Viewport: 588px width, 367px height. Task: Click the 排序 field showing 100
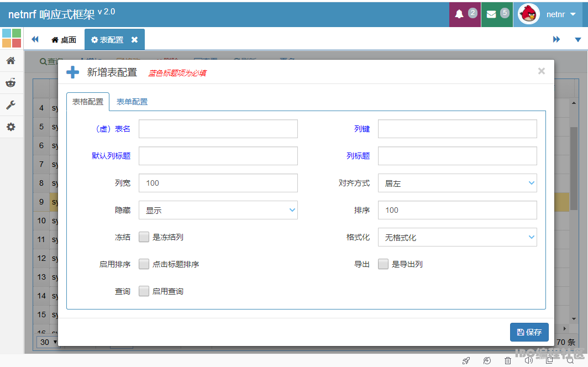[x=457, y=210]
